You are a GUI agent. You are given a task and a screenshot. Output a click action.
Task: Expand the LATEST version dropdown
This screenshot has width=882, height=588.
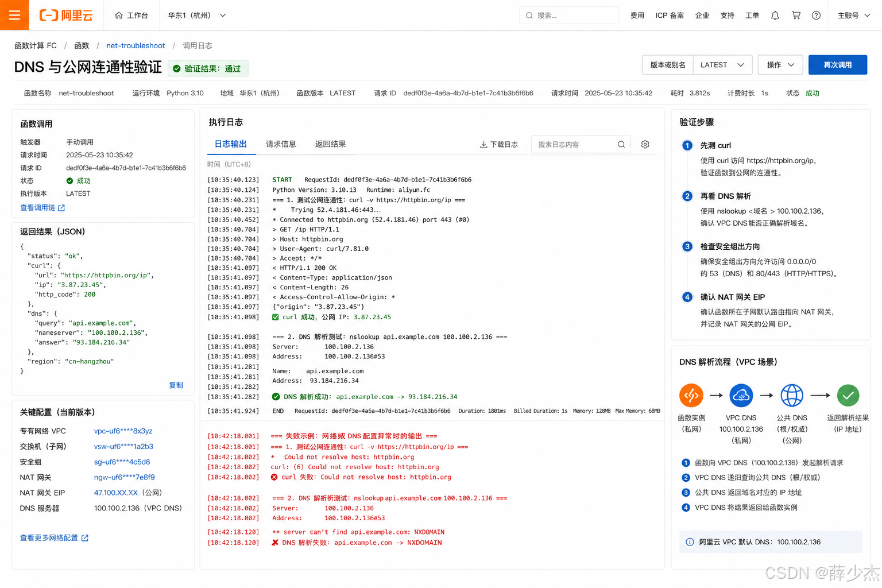point(722,65)
